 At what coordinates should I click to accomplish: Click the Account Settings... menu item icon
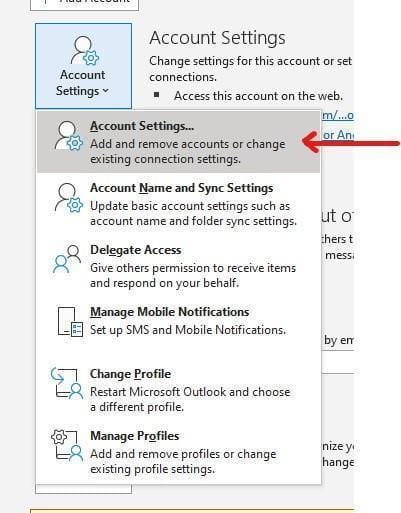pos(69,136)
